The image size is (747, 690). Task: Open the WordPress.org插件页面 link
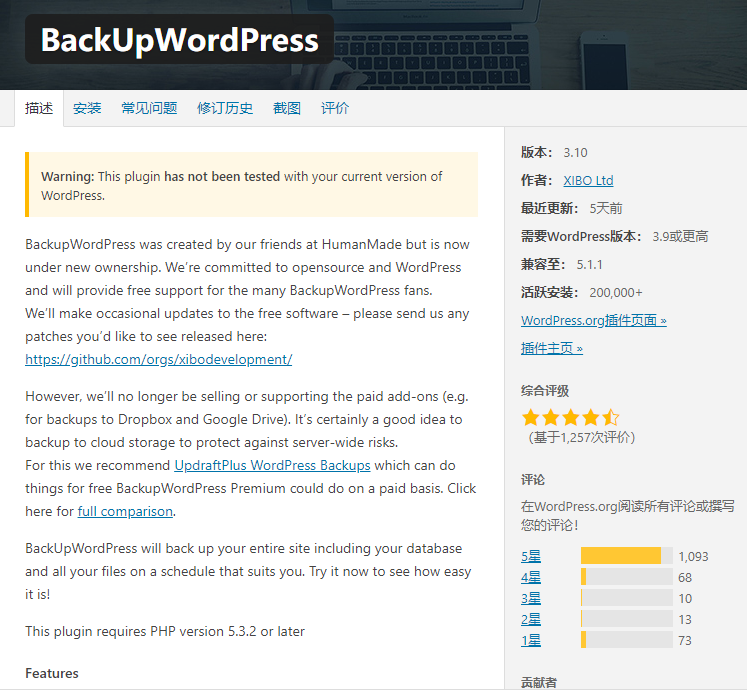[594, 320]
